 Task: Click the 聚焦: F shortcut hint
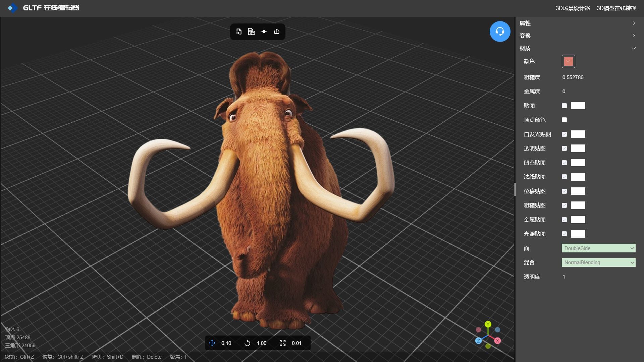click(179, 357)
